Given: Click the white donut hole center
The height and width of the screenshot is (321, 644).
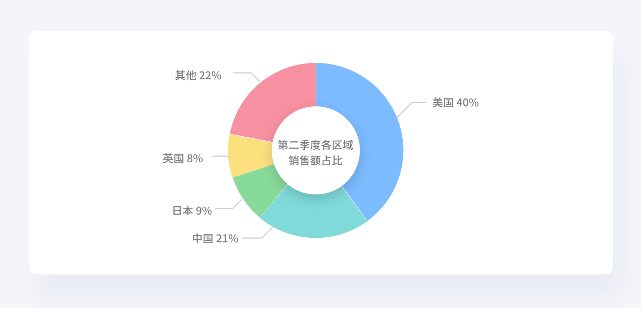Looking at the screenshot, I should [316, 180].
